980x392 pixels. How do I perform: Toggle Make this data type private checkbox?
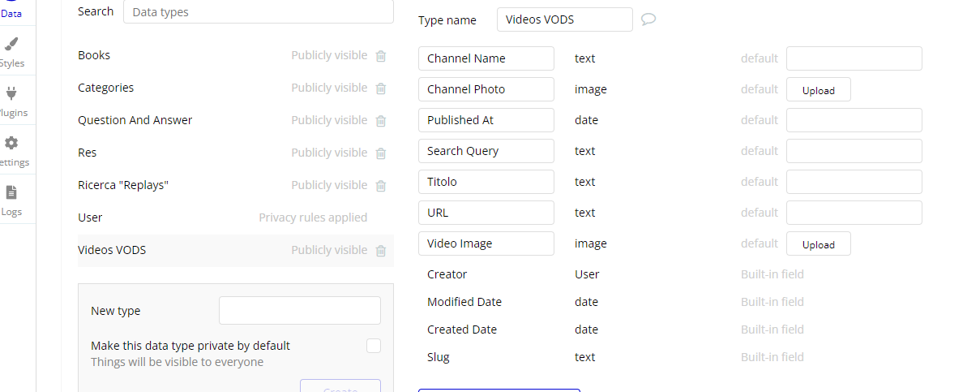point(374,347)
